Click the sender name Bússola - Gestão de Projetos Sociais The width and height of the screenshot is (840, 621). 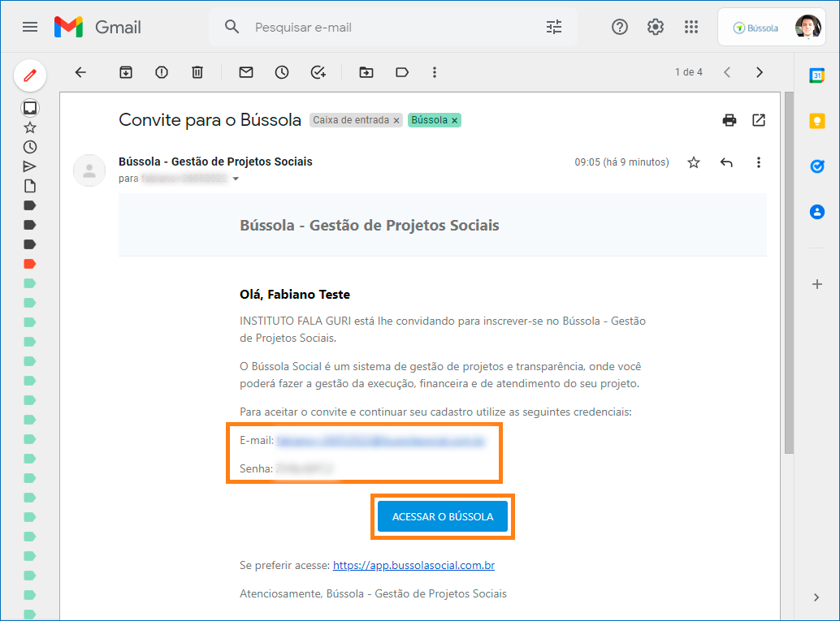click(x=215, y=162)
